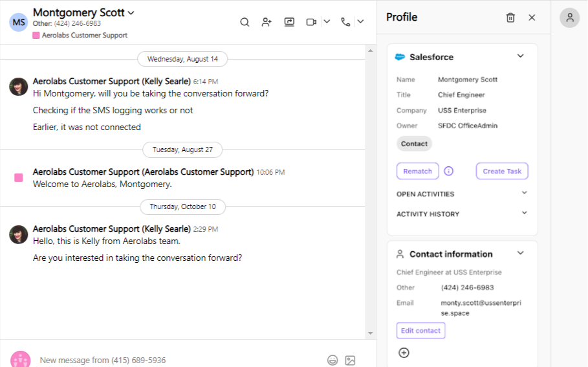Screen dimensions: 588x367
Task: Click the Salesforce cloud logo
Action: (x=400, y=57)
